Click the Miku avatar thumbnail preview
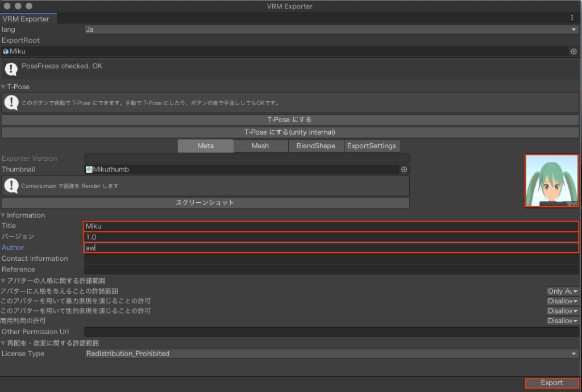This screenshot has width=582, height=392. 551,181
